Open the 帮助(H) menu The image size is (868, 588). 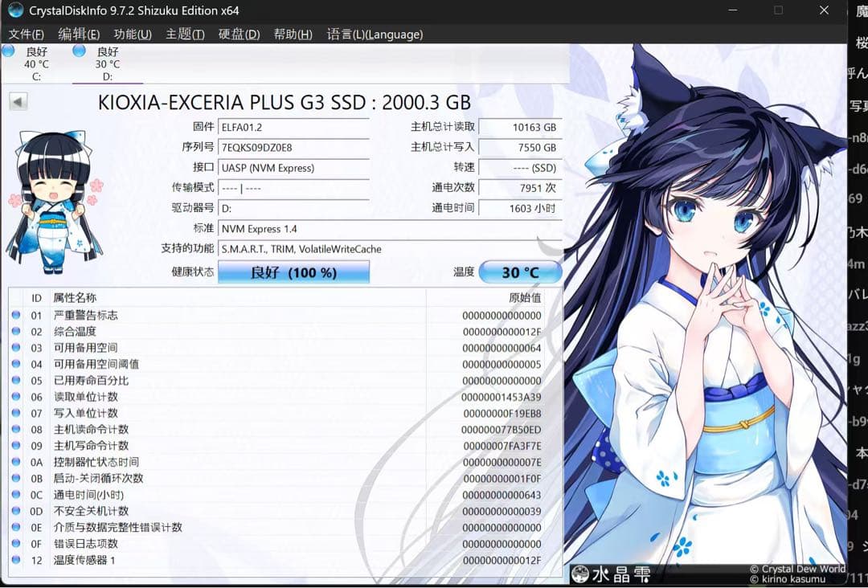click(293, 35)
